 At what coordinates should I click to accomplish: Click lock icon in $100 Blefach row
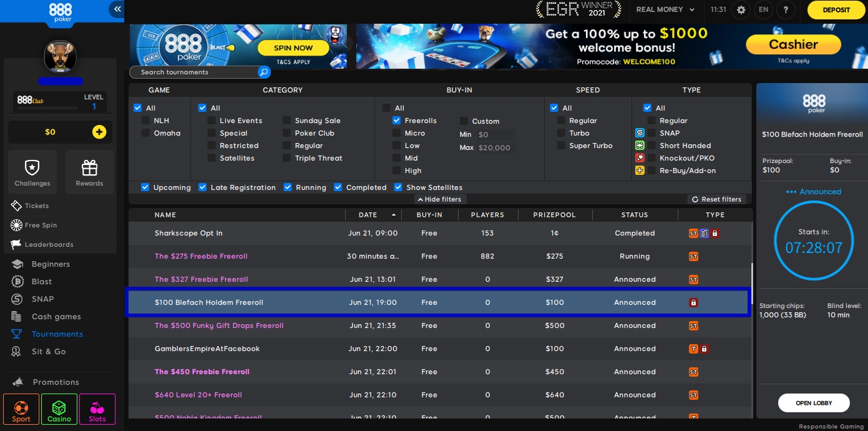(x=693, y=302)
